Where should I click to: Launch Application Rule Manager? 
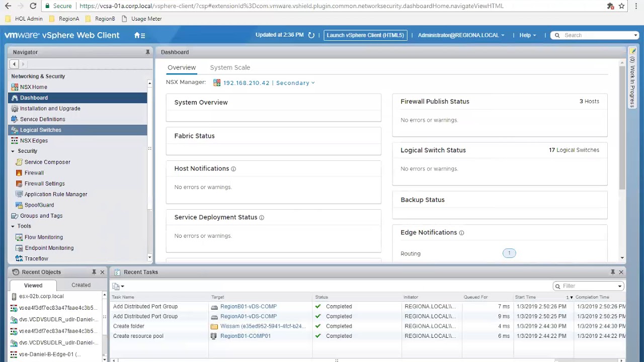56,194
